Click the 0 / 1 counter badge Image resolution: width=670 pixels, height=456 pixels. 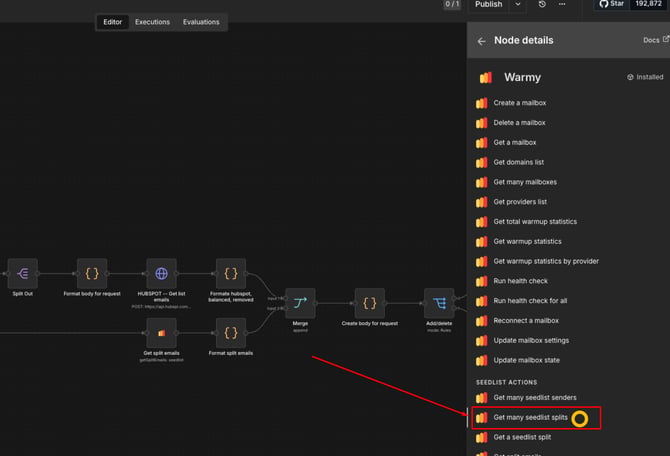(452, 4)
